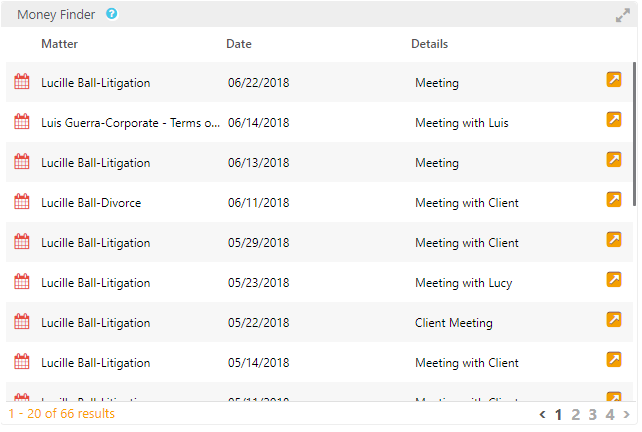Screen dimensions: 642x432
Task: Open the 06/22/2018 Meeting entry arrow icon
Action: click(614, 79)
